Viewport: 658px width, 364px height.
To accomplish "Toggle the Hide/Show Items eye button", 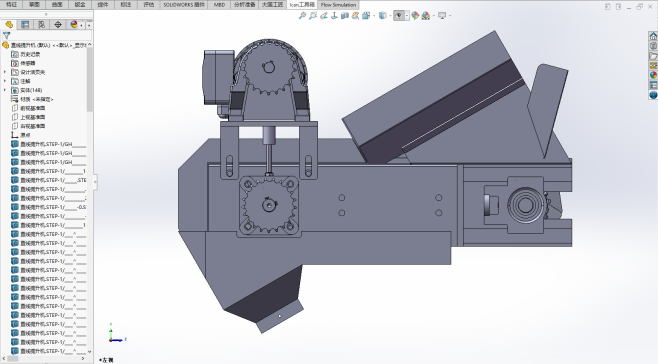I will click(x=399, y=16).
